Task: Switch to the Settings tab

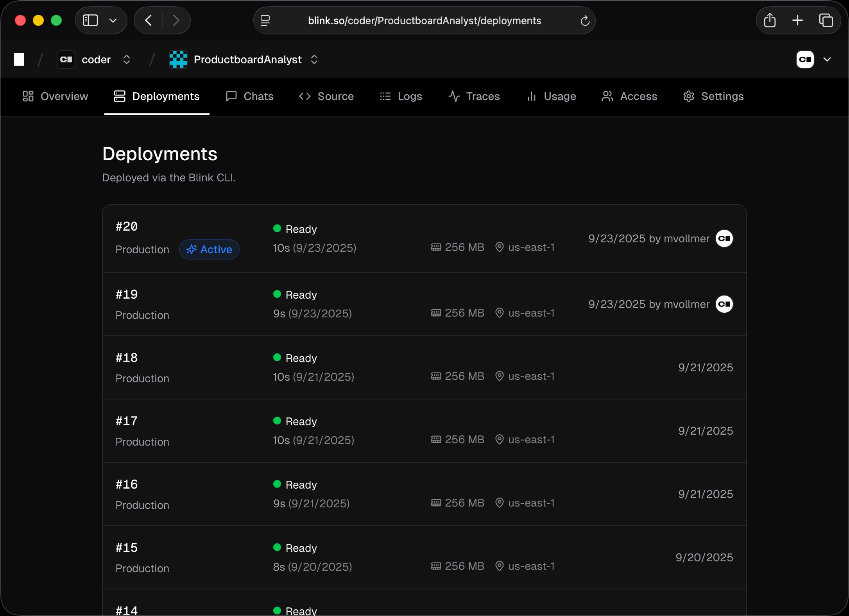Action: [722, 96]
